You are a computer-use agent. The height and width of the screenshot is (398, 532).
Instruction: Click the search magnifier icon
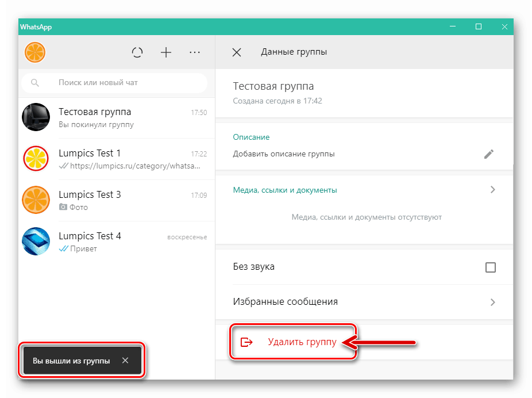[x=34, y=82]
